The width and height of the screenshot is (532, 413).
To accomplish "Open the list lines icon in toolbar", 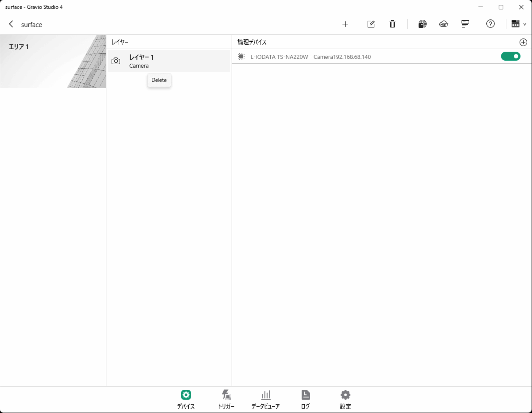I will coord(465,24).
